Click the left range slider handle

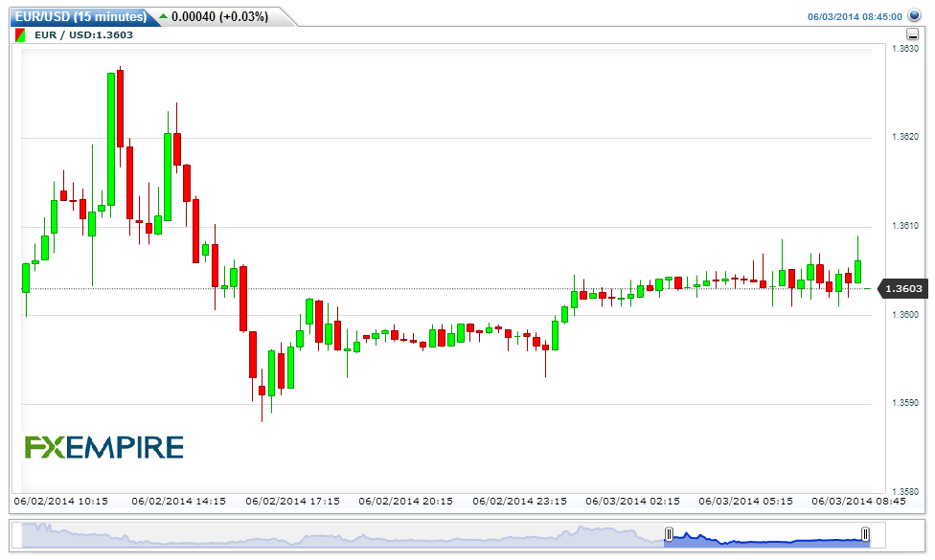click(669, 534)
